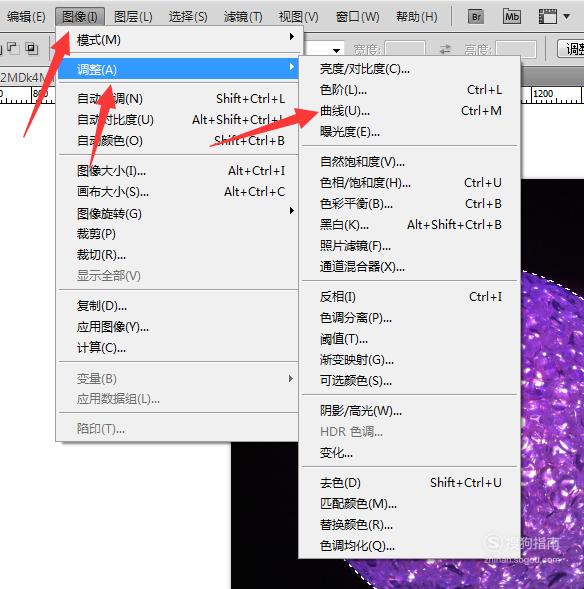Viewport: 584px width, 589px height.
Task: Choose 渐变映射(G)... adjustment
Action: pyautogui.click(x=410, y=360)
